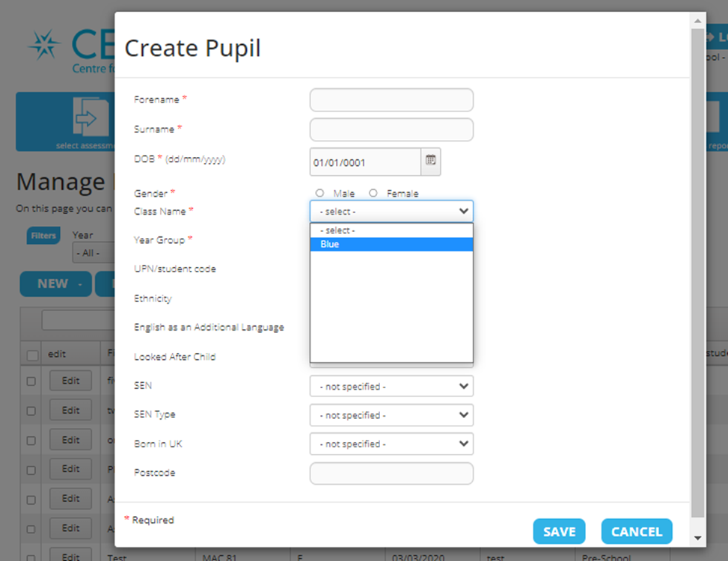Open the SEN dropdown
This screenshot has width=728, height=561.
(x=391, y=387)
